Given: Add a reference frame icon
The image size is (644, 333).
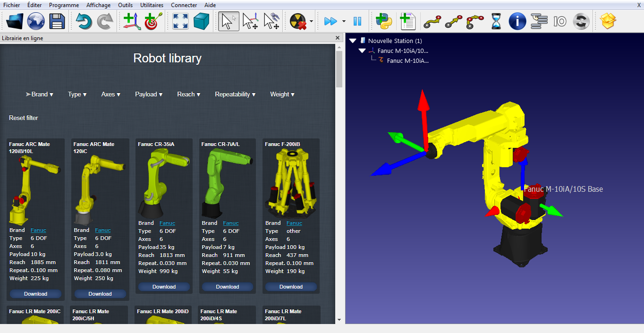Looking at the screenshot, I should 132,21.
